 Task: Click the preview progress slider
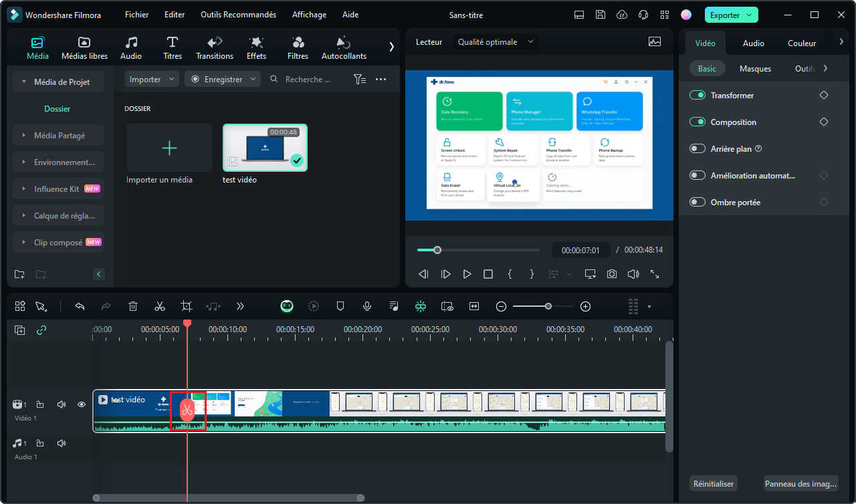478,250
